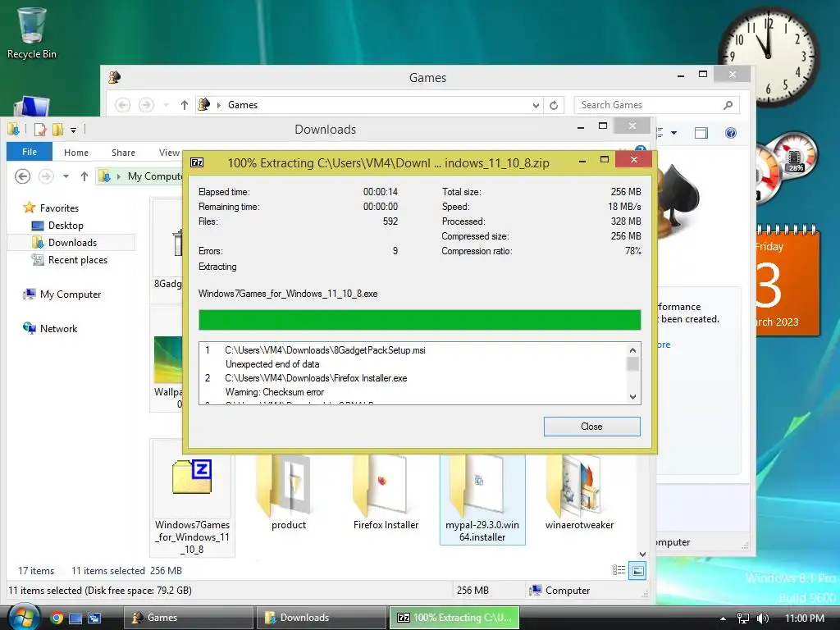This screenshot has height=630, width=840.
Task: Go back in Downloads window
Action: click(x=22, y=176)
